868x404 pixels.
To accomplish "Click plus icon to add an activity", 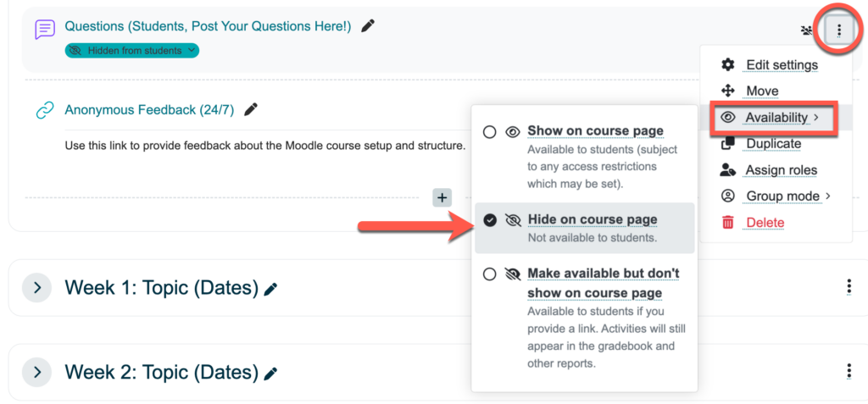I will 442,197.
